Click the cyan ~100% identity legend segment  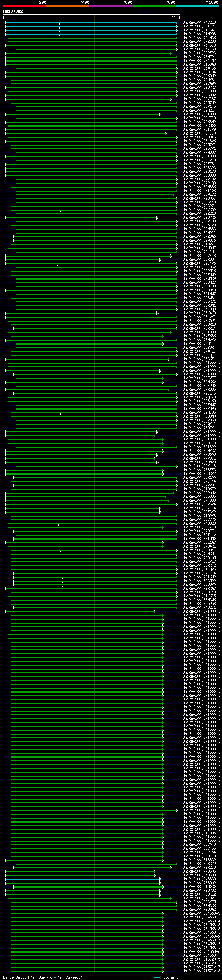click(197, 6)
